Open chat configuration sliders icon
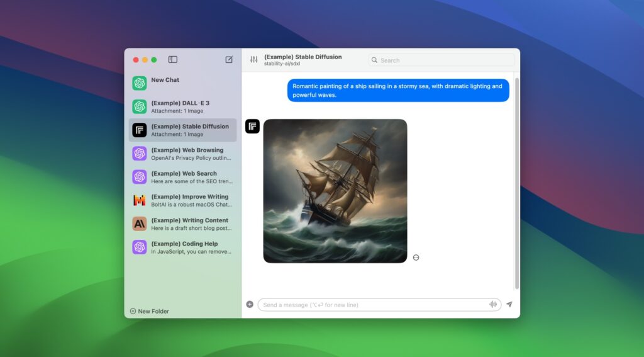Screen dimensions: 644x357 pos(254,60)
